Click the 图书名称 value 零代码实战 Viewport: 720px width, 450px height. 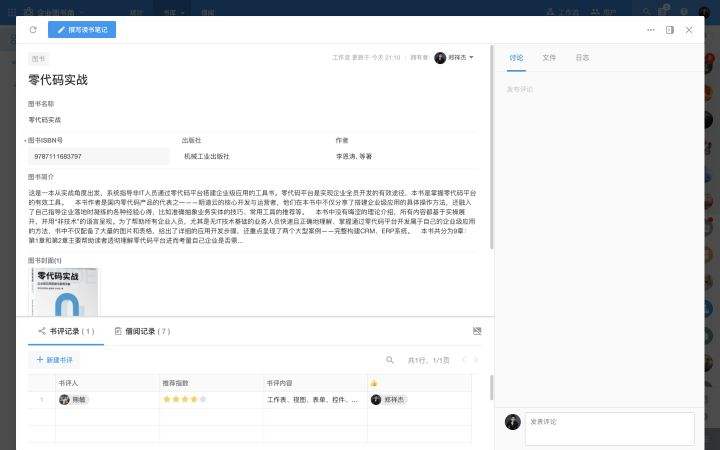45,120
